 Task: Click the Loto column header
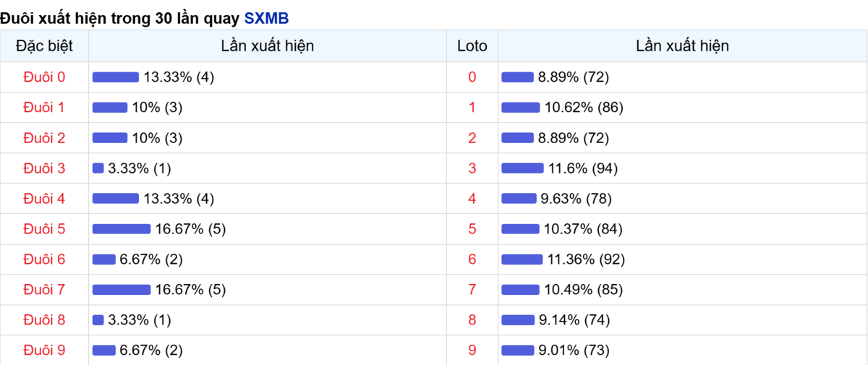click(x=472, y=46)
